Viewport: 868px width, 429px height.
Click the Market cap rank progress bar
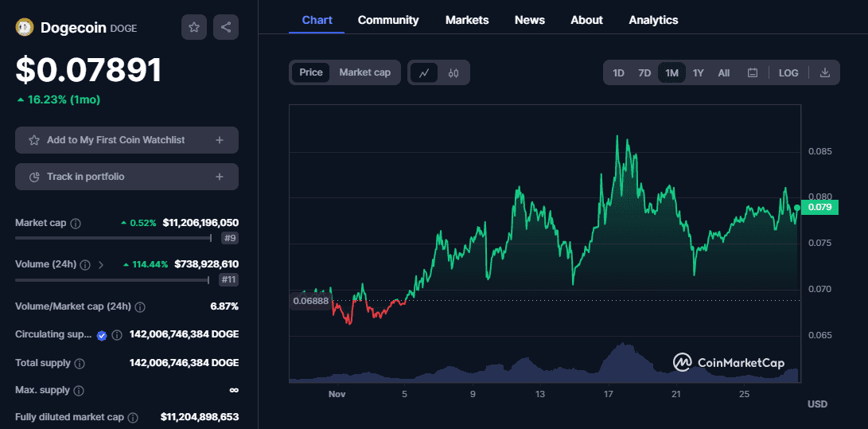coord(112,237)
